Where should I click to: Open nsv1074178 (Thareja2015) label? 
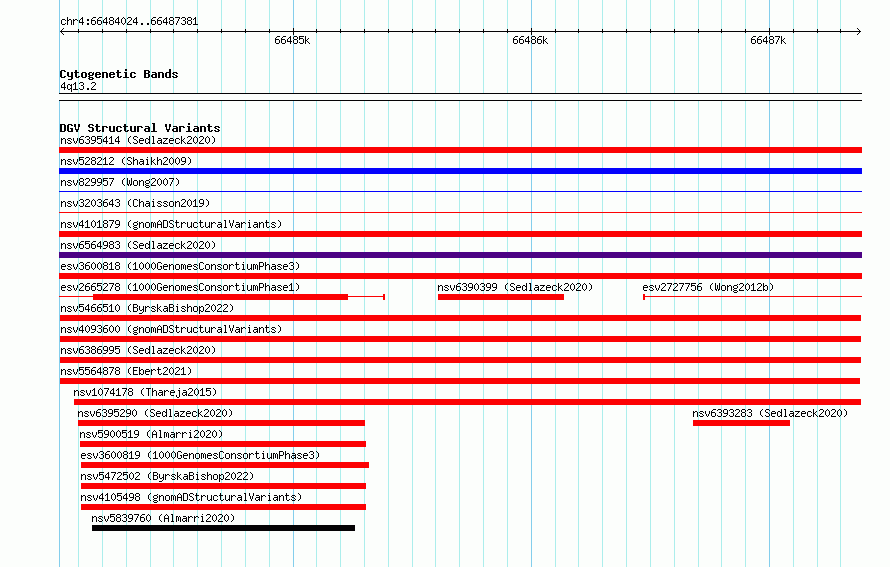click(x=145, y=392)
